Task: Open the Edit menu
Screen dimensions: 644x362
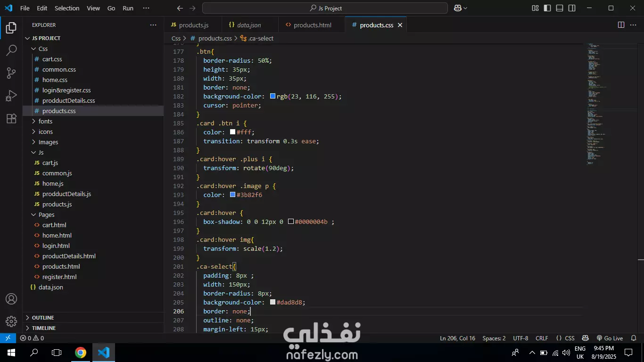Action: click(x=42, y=8)
